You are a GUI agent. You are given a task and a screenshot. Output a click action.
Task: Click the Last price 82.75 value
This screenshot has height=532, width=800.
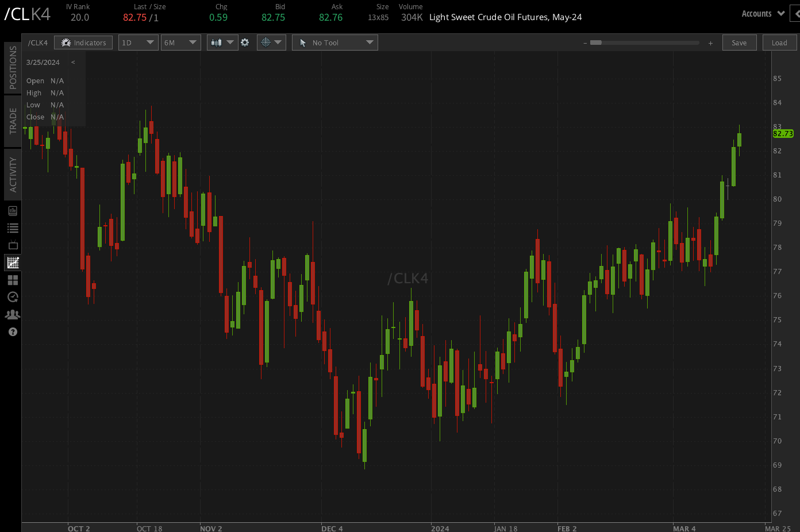134,17
